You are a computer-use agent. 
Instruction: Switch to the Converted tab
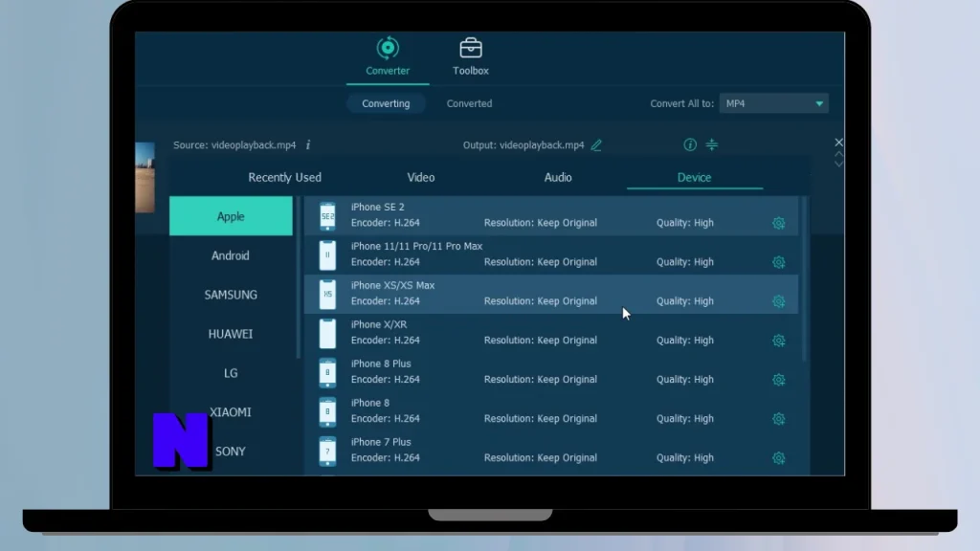pyautogui.click(x=469, y=103)
